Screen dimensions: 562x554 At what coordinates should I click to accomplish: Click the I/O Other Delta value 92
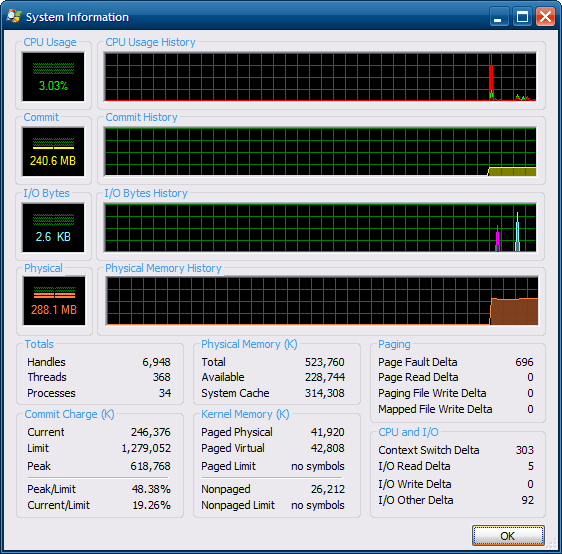(x=528, y=500)
